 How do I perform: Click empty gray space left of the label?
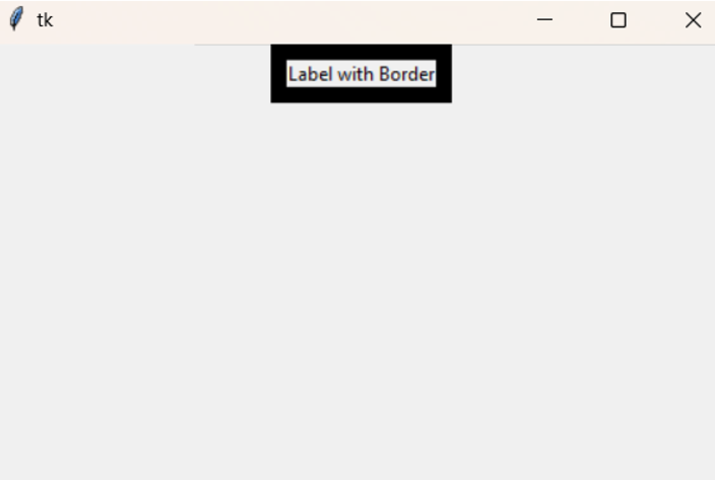click(x=135, y=73)
